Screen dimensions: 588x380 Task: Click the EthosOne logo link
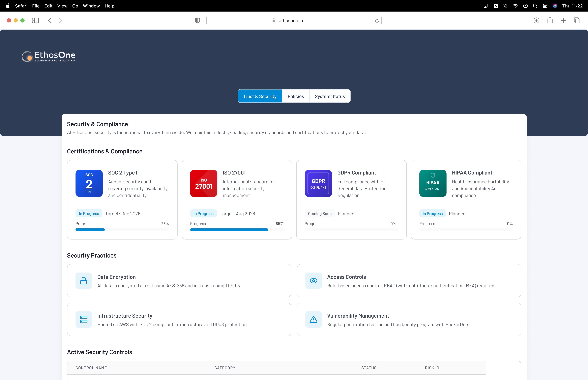pyautogui.click(x=49, y=57)
